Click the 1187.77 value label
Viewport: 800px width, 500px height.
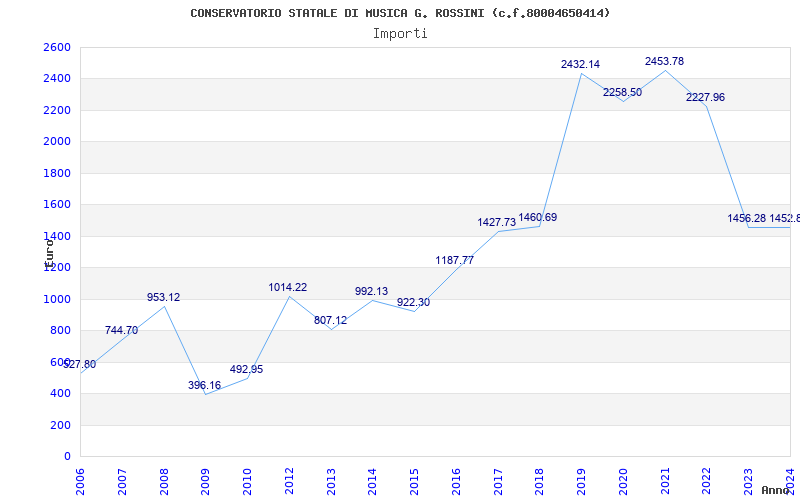[455, 260]
